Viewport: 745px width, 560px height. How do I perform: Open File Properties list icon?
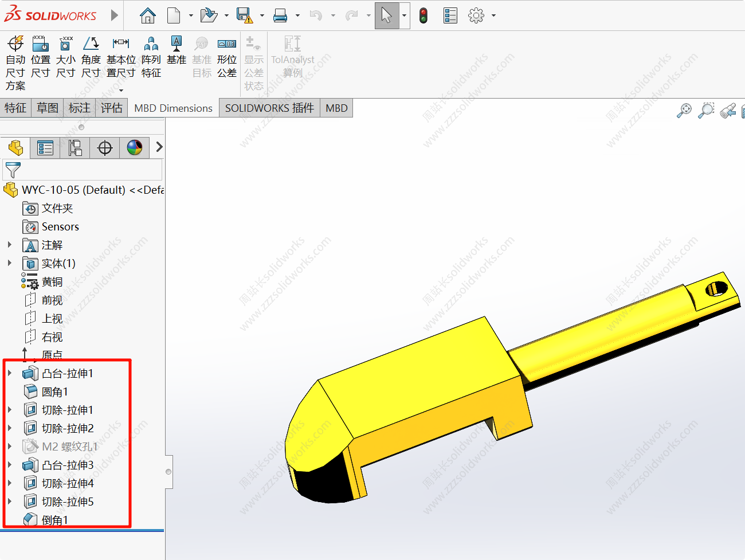[450, 15]
